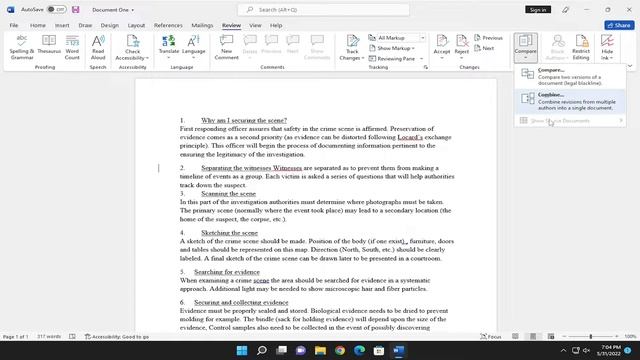Click the Locard's underlined word in document

(x=410, y=137)
